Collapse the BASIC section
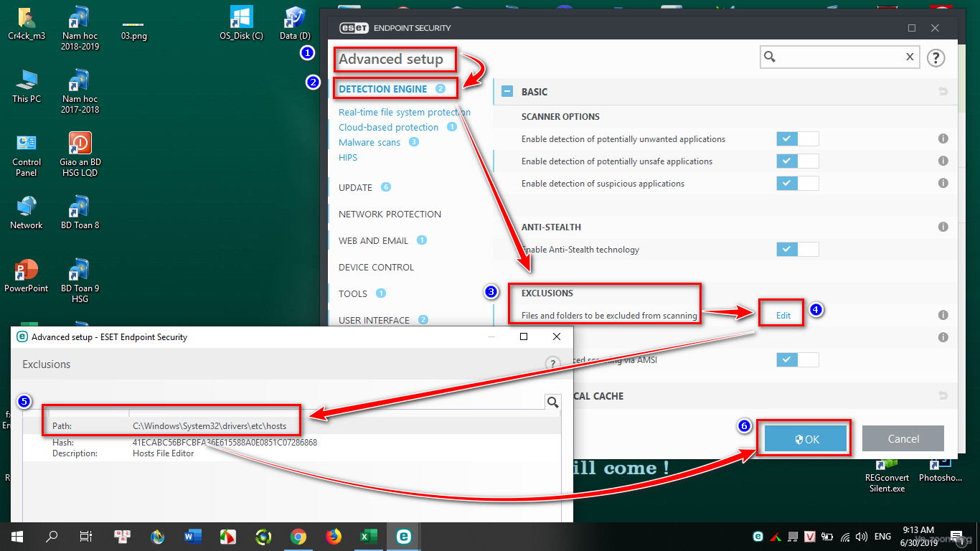This screenshot has height=551, width=980. click(507, 92)
